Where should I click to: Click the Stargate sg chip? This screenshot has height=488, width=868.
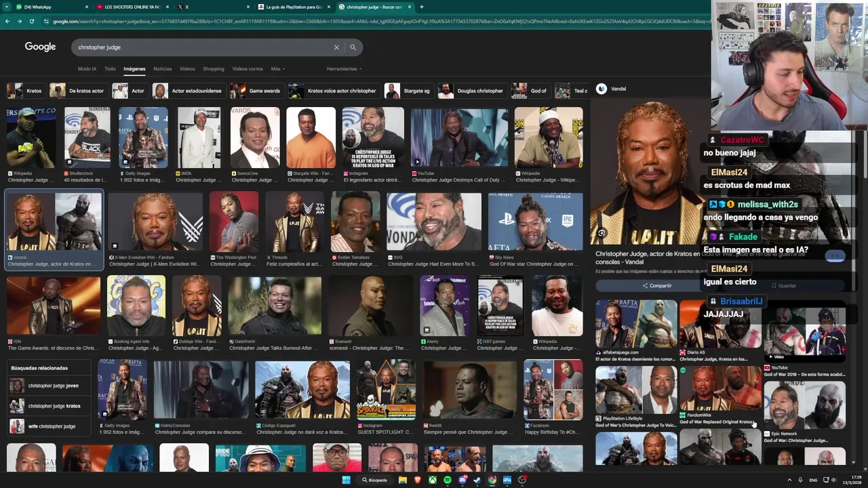coord(408,91)
